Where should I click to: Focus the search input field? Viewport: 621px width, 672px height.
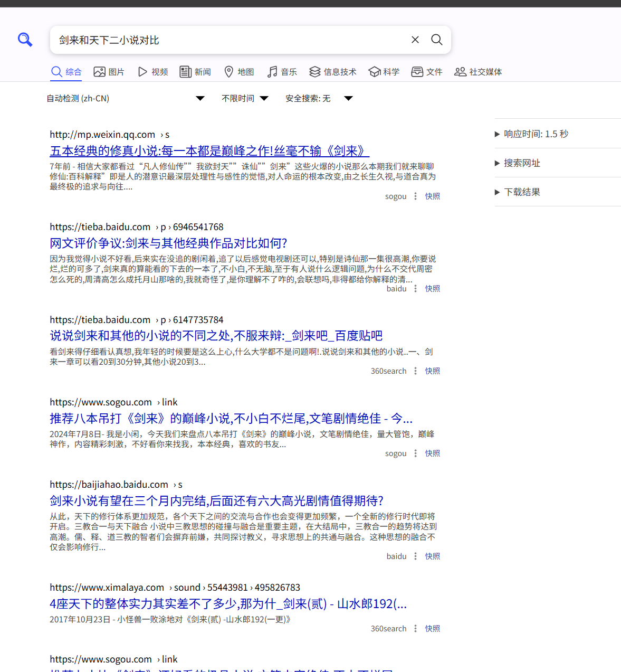[230, 40]
